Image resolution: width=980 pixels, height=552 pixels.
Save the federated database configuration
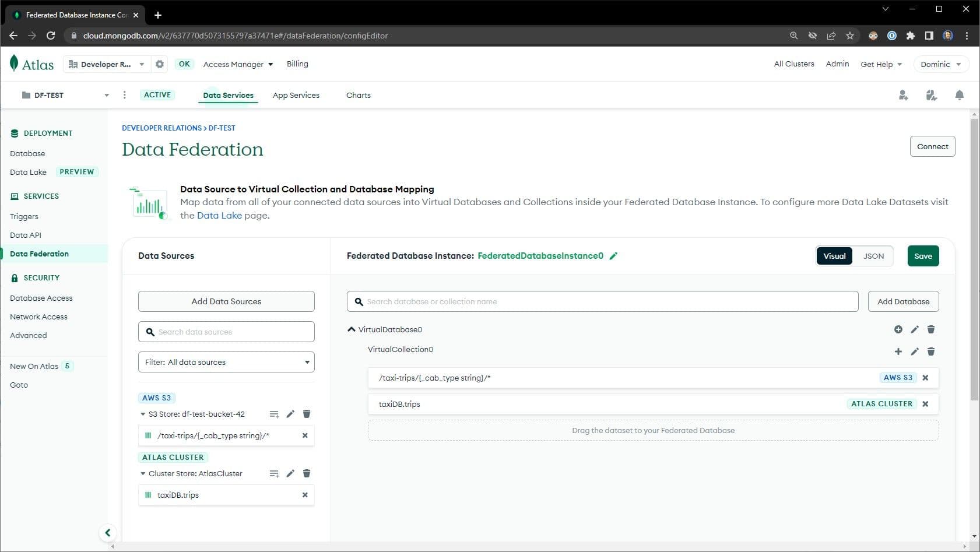click(x=923, y=256)
